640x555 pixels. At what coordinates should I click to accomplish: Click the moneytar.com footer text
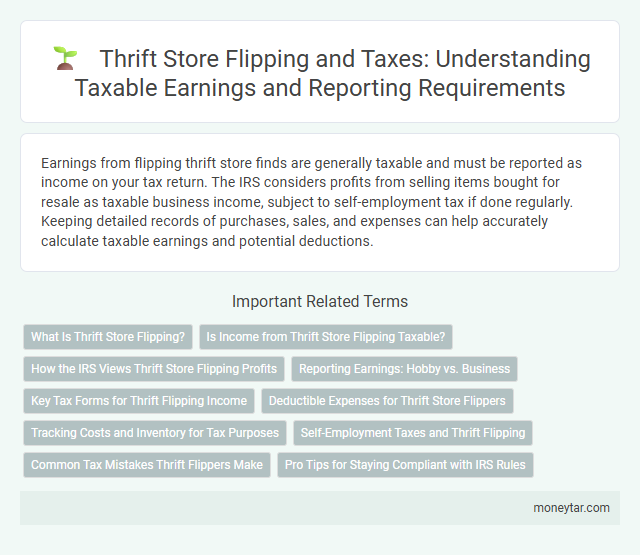pyautogui.click(x=571, y=508)
